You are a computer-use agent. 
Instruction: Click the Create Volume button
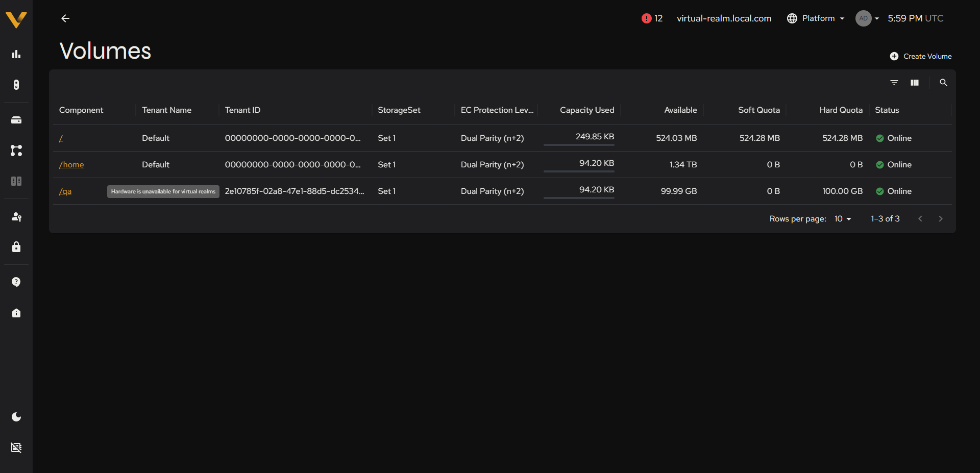[921, 56]
